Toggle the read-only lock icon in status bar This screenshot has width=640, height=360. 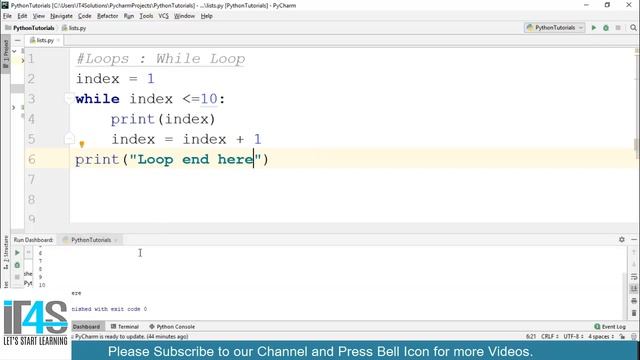click(x=622, y=337)
